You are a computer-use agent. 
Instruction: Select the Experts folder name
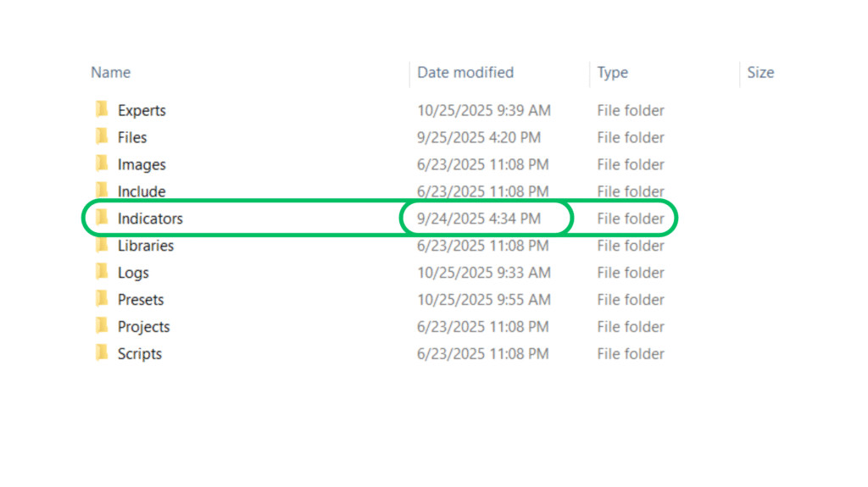[x=142, y=110]
